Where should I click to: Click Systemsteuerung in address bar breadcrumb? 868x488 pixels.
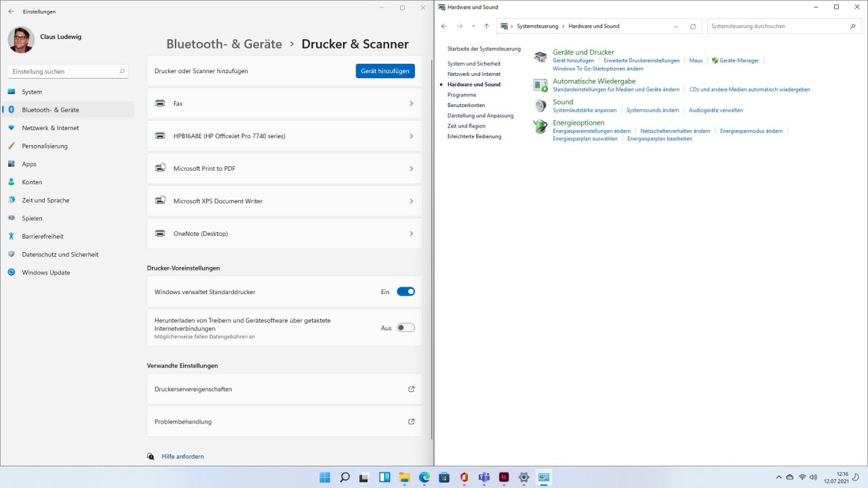point(537,26)
